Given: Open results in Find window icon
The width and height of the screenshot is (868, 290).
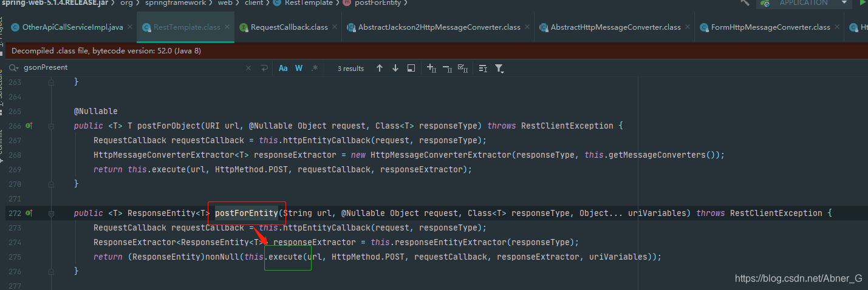Looking at the screenshot, I should point(411,69).
